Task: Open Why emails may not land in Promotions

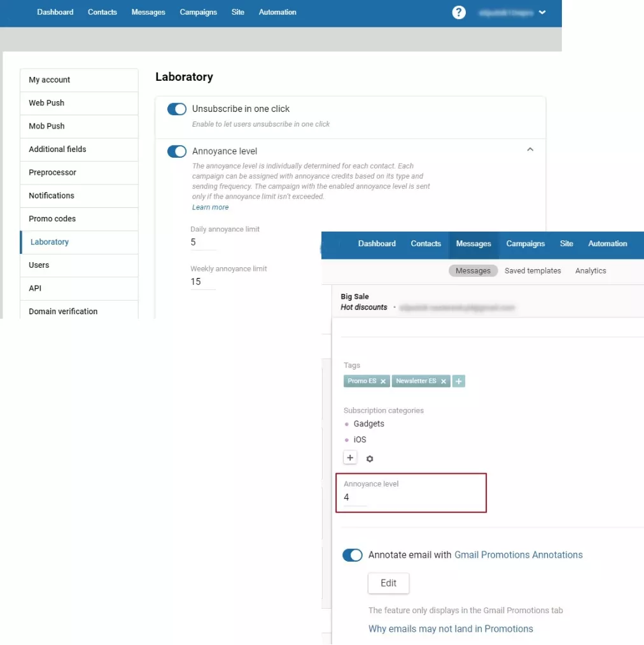Action: (x=451, y=629)
